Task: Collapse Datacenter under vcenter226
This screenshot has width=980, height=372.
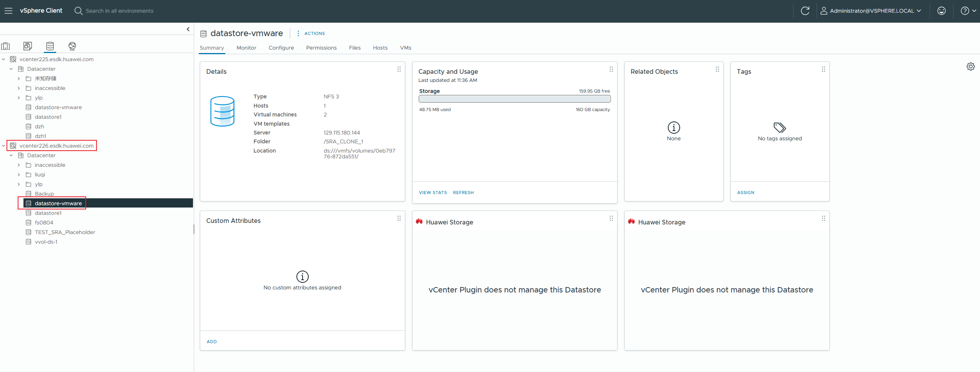Action: tap(11, 155)
